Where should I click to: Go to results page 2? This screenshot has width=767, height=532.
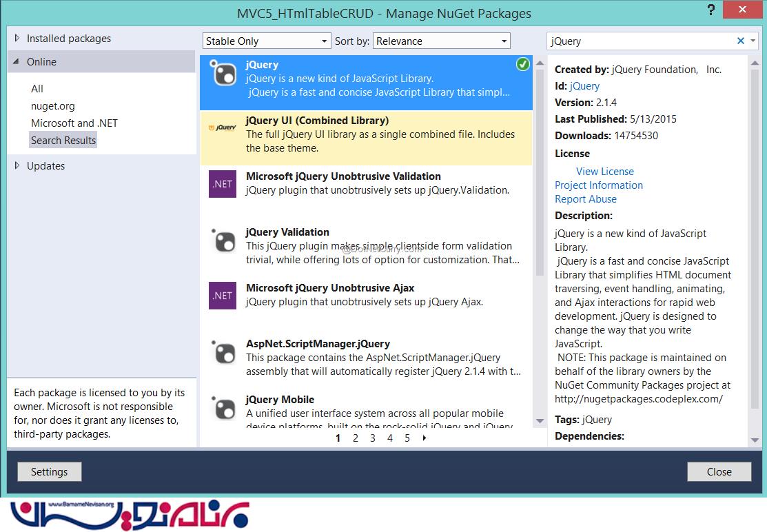(356, 438)
